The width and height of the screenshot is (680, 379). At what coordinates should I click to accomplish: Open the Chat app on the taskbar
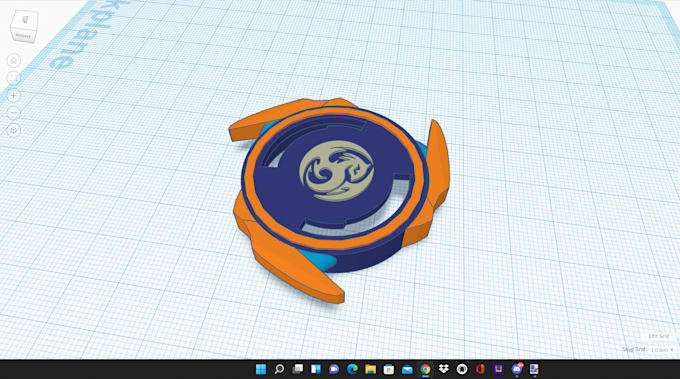tap(334, 369)
